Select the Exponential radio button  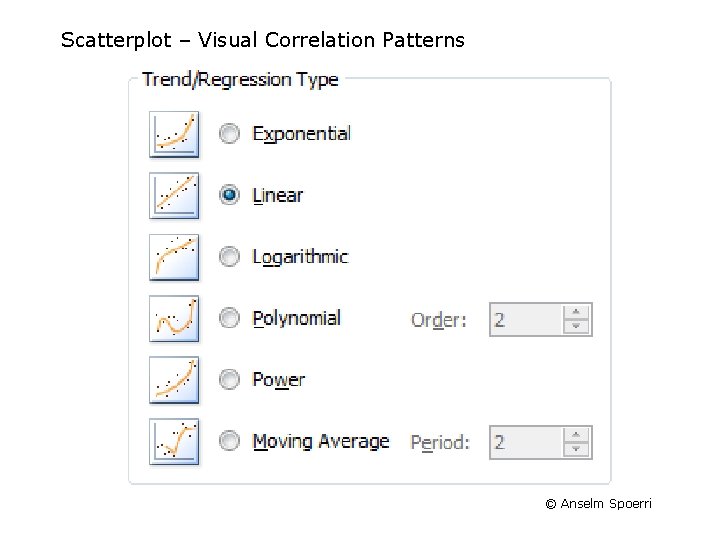[230, 134]
